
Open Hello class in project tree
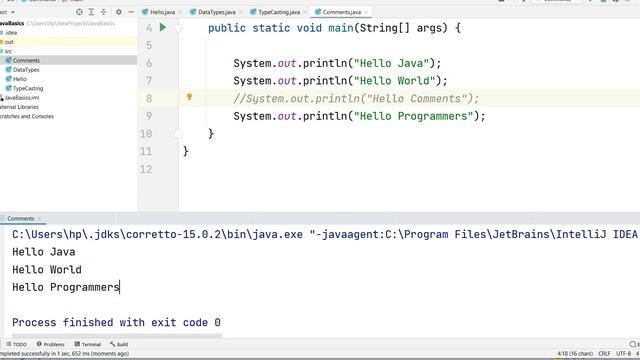[20, 79]
